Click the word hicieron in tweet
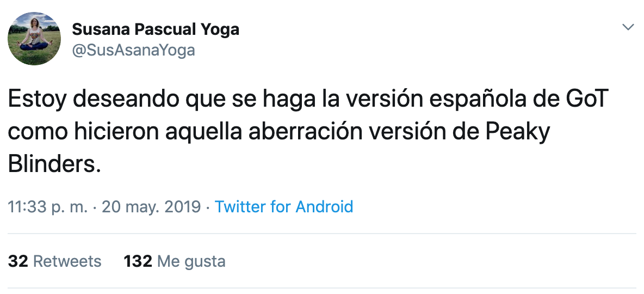This screenshot has width=644, height=294. [116, 132]
